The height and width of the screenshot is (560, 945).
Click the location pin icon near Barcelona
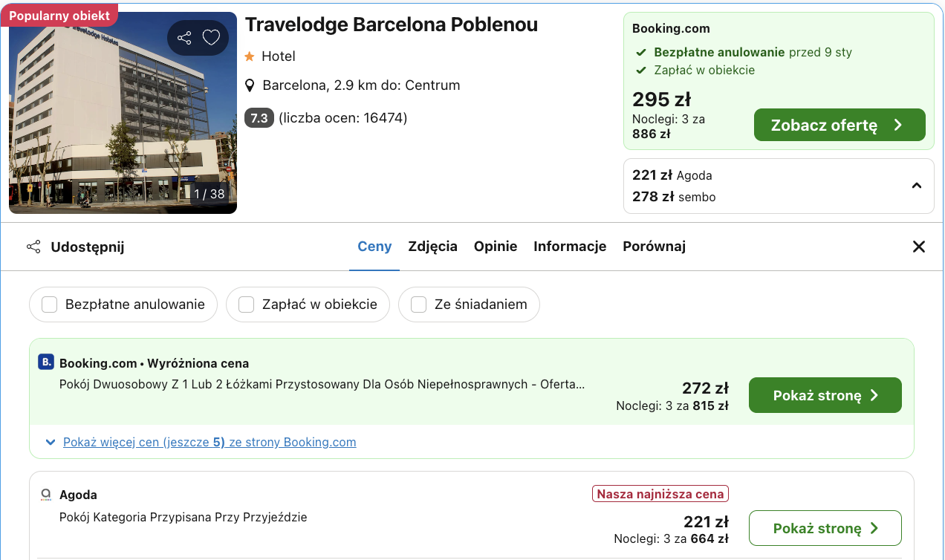point(250,85)
